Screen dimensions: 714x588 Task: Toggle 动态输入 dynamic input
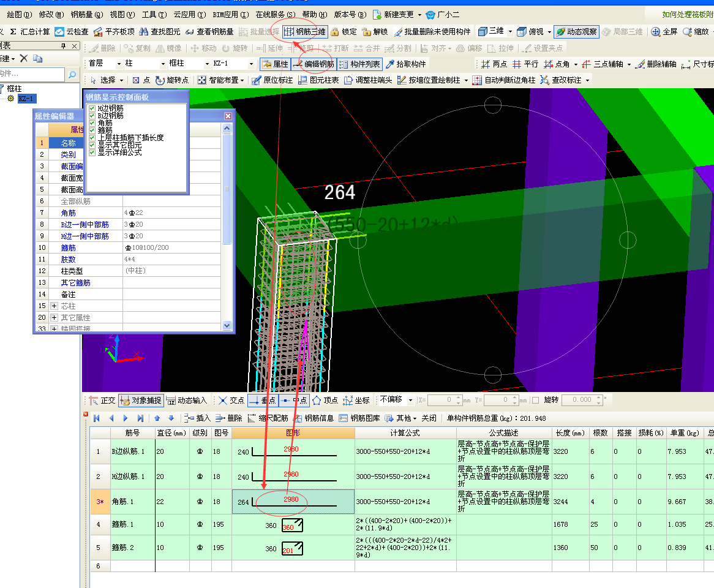pyautogui.click(x=186, y=401)
